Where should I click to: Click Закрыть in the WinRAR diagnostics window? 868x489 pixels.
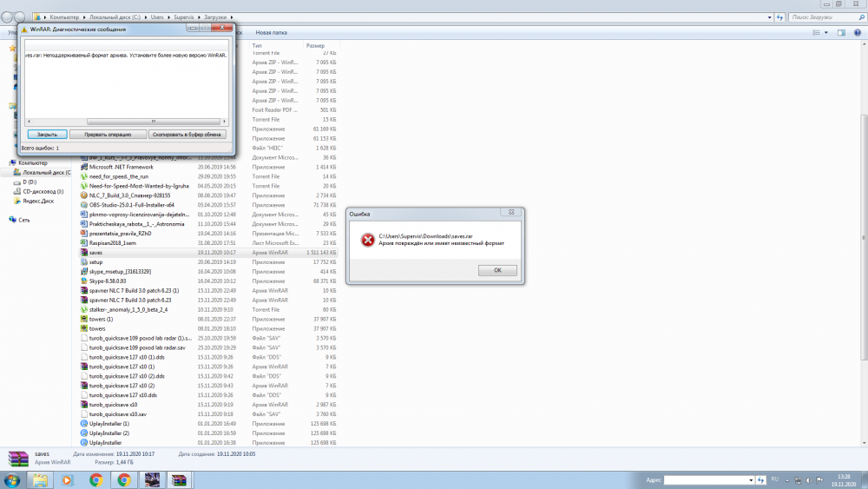coord(47,135)
